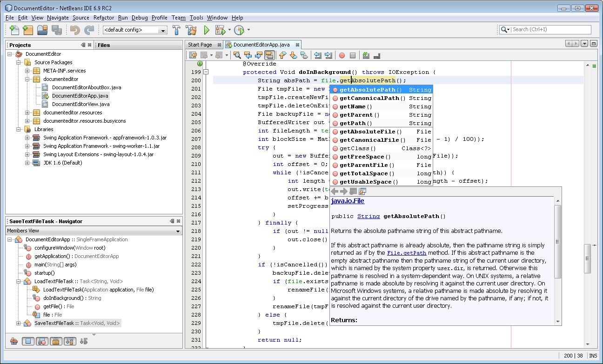Image resolution: width=603 pixels, height=364 pixels.
Task: Expand the SaveTextFileTask node in Navigator
Action: (x=19, y=323)
